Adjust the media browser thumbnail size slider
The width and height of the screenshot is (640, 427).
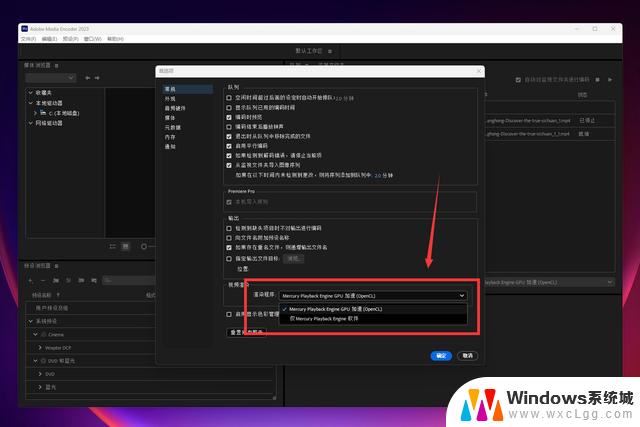(144, 247)
